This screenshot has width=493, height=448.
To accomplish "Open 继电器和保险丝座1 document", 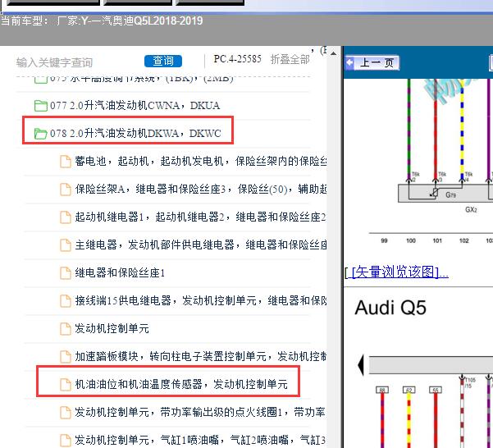I will point(120,272).
